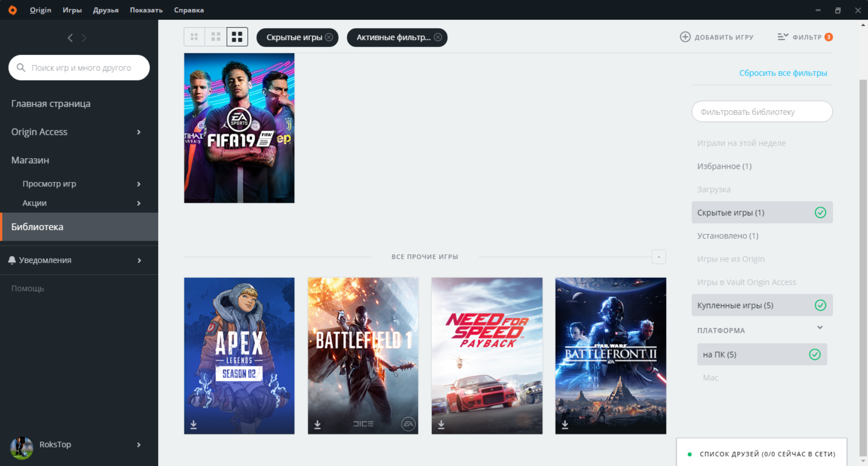
Task: Click 'ДОБАВИТЬ ИГРУ' button text
Action: click(x=724, y=37)
